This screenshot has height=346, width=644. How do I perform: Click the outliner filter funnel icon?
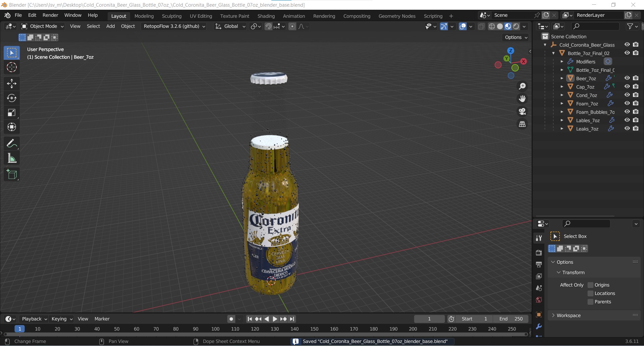click(630, 26)
